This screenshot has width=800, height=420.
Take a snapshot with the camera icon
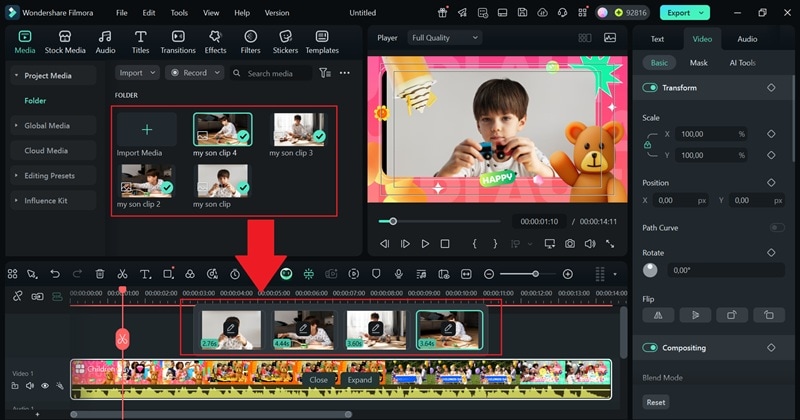(570, 244)
